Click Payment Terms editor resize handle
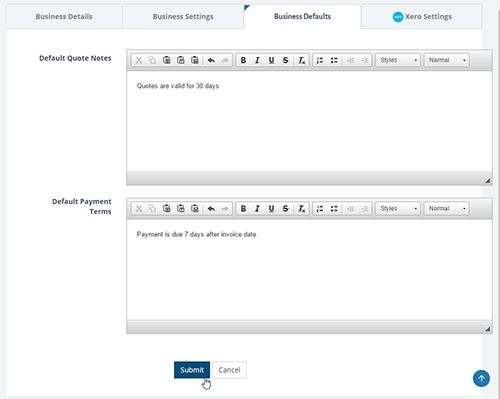This screenshot has height=399, width=500. coord(488,329)
